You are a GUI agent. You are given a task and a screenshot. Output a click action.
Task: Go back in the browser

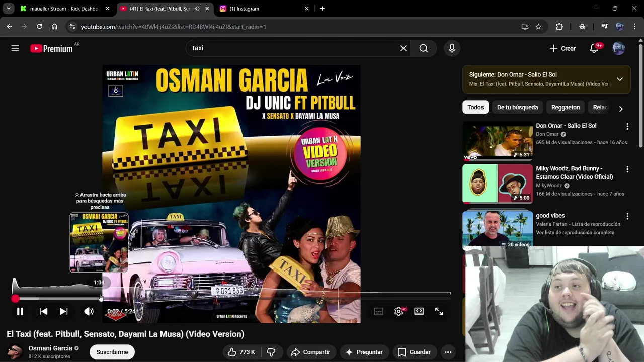pos(9,27)
